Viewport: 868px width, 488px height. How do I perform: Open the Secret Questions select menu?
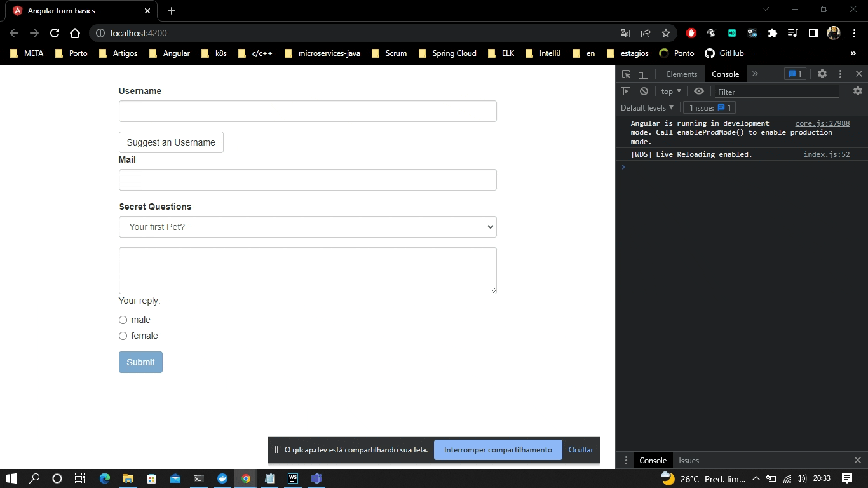[x=307, y=227]
